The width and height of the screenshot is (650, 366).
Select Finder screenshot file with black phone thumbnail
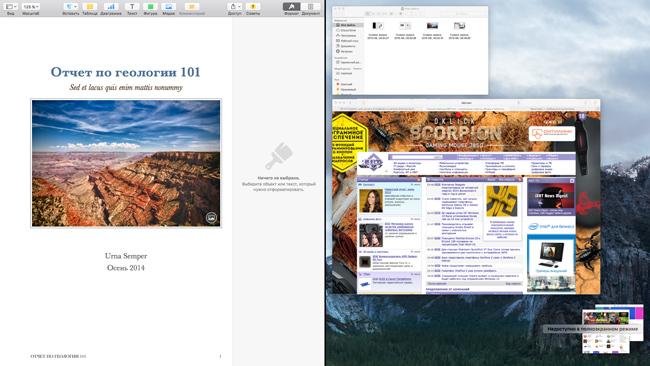coord(378,31)
